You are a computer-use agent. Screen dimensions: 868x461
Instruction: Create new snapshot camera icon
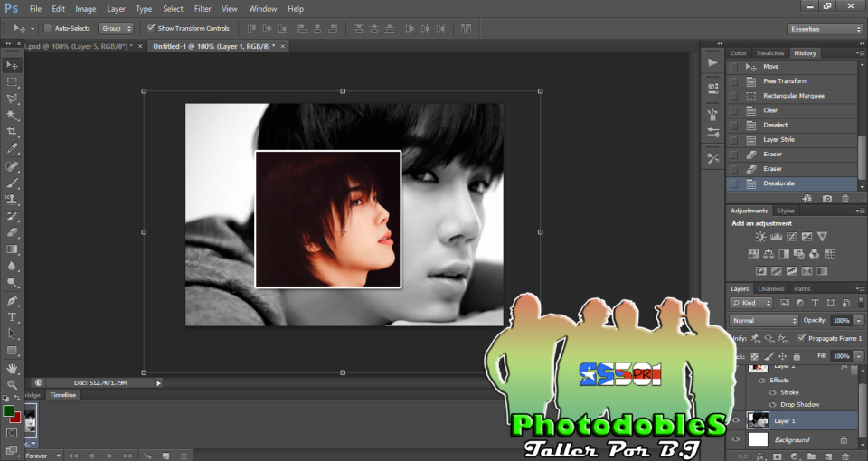click(827, 198)
